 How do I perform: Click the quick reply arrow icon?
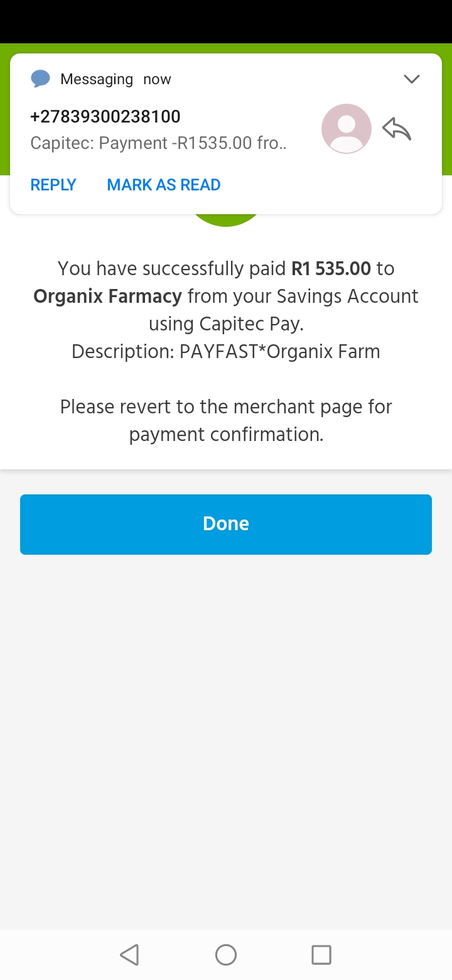[x=397, y=129]
